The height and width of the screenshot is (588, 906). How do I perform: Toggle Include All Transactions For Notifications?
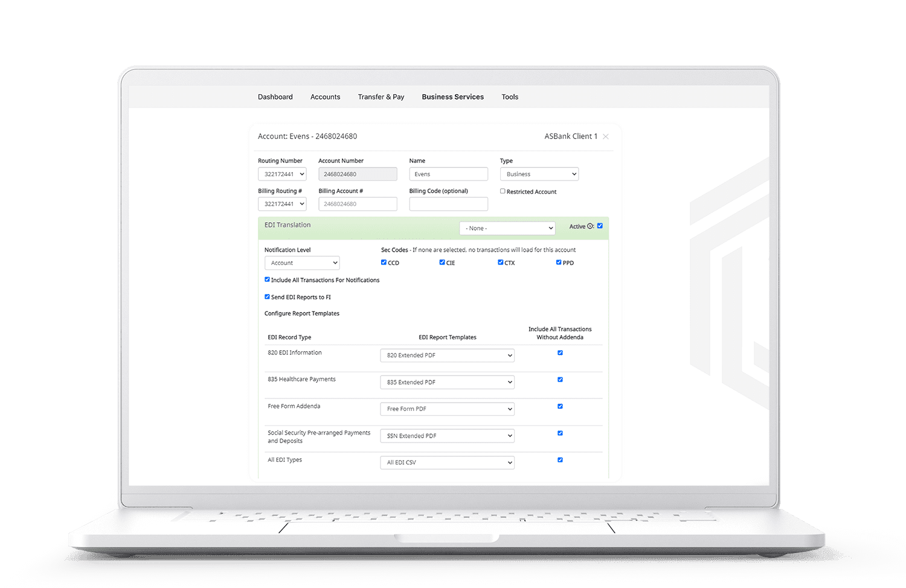[x=267, y=280]
